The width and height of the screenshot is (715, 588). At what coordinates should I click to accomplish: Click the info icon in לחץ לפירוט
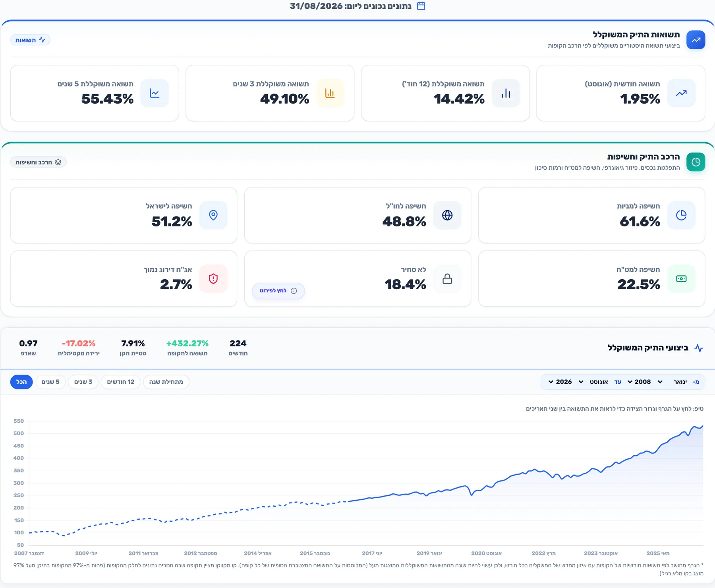coord(294,291)
